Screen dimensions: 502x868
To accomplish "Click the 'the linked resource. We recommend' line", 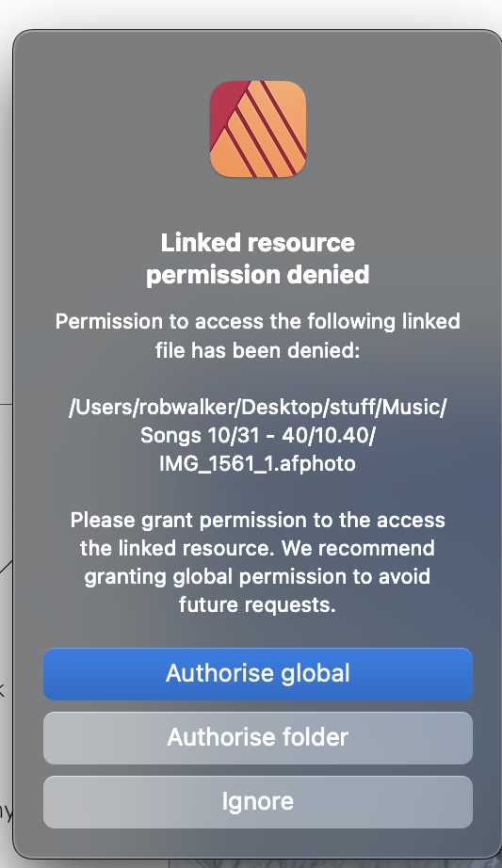I will coord(258,548).
